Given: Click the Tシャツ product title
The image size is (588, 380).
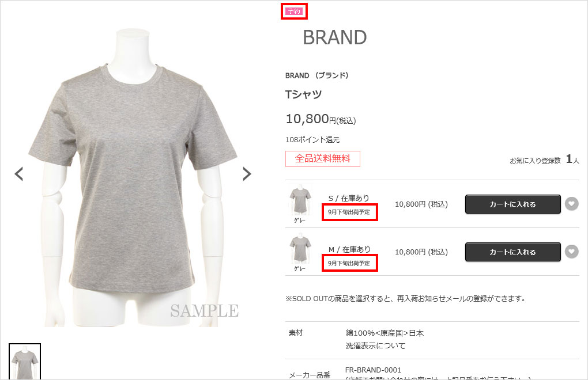Looking at the screenshot, I should point(303,94).
